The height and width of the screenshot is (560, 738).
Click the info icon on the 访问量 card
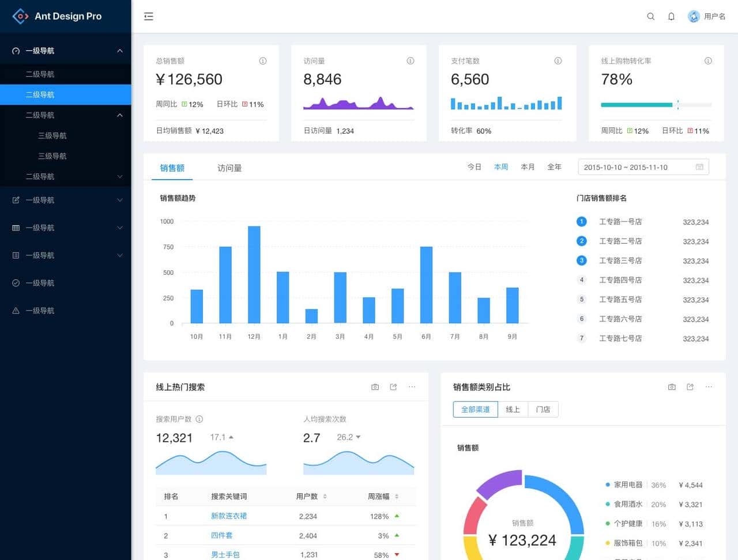click(x=410, y=60)
